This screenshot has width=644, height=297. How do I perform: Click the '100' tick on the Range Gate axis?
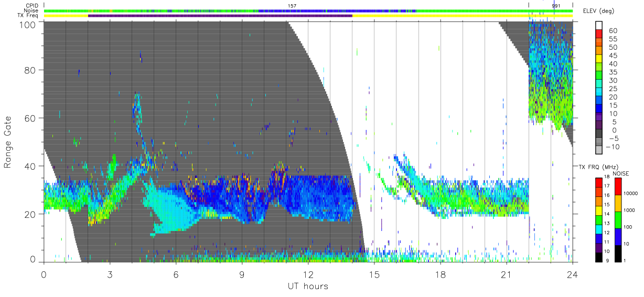[28, 24]
